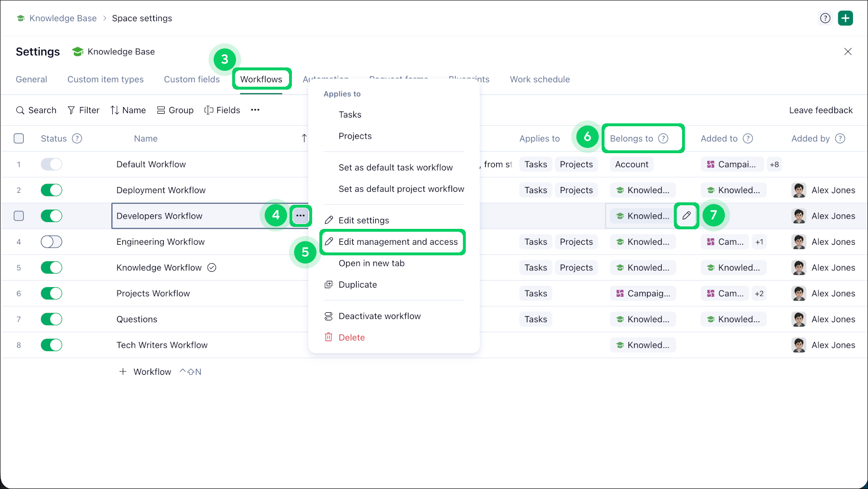The height and width of the screenshot is (489, 868).
Task: Expand the toolbar overflow ellipsis menu
Action: [255, 110]
